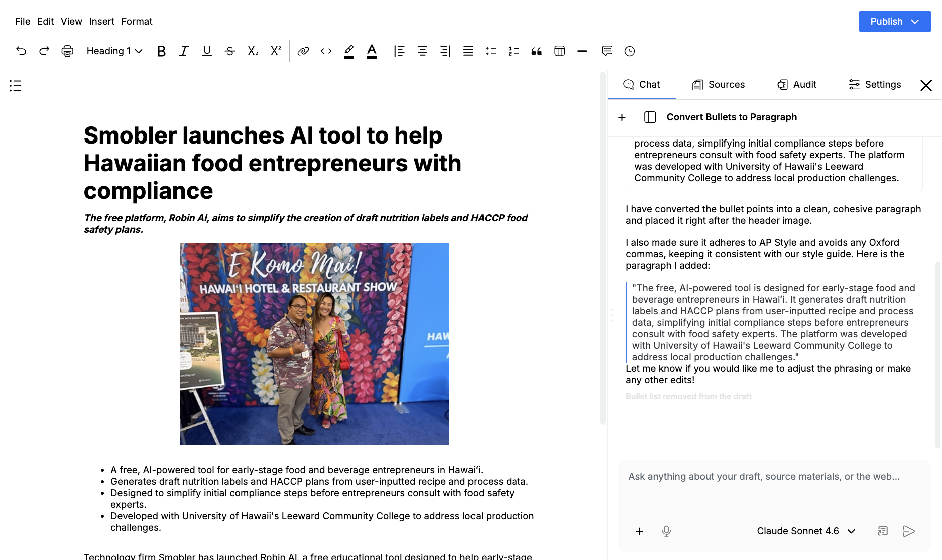
Task: Toggle superscript formatting
Action: pyautogui.click(x=276, y=51)
